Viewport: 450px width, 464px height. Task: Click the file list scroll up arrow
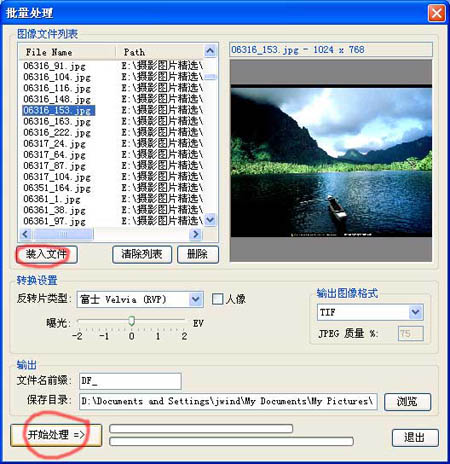(x=210, y=51)
